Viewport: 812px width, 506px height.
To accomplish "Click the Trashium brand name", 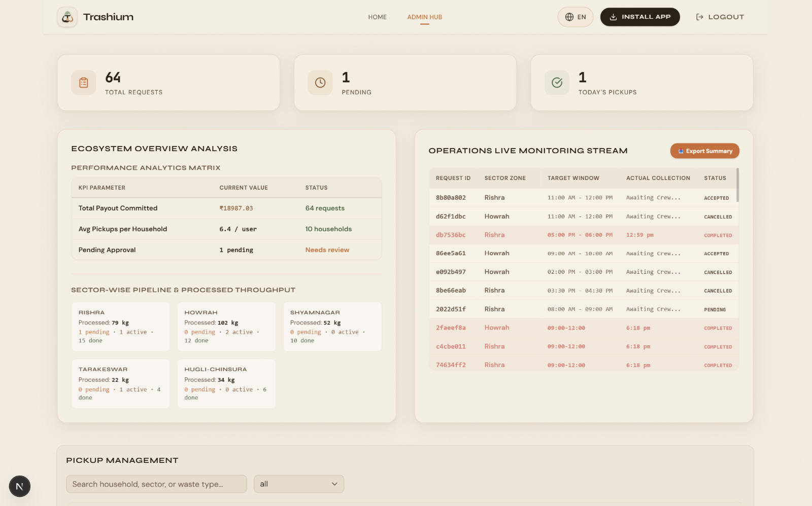I will click(x=108, y=17).
